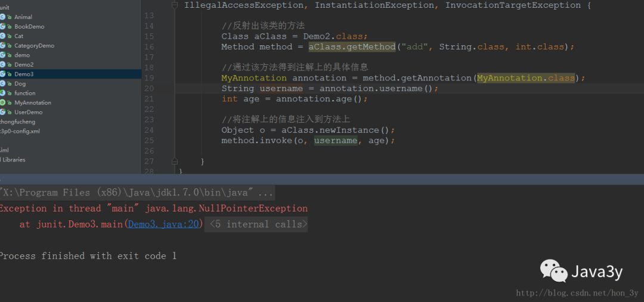Screen dimensions: 644x302
Task: Click the console java command path line
Action: [x=137, y=192]
